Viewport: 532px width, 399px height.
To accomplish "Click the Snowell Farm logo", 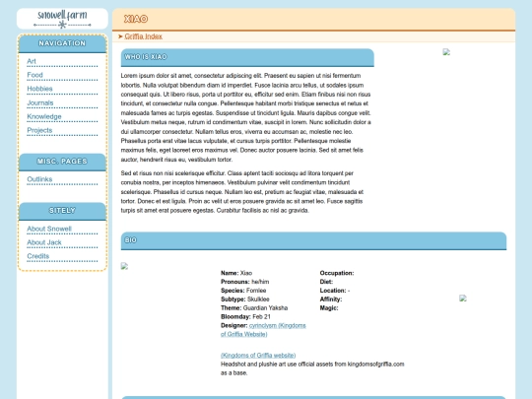I will click(62, 19).
